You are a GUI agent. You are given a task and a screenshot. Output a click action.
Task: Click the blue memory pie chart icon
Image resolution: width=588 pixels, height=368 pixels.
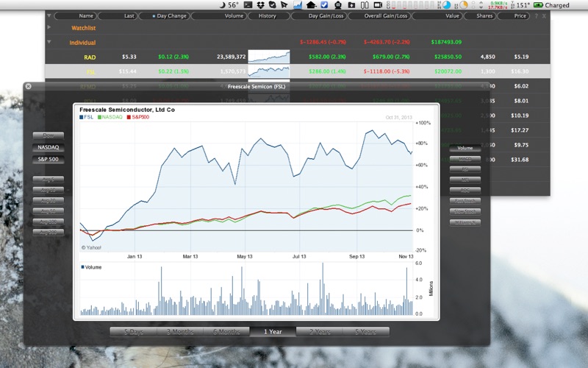[446, 5]
